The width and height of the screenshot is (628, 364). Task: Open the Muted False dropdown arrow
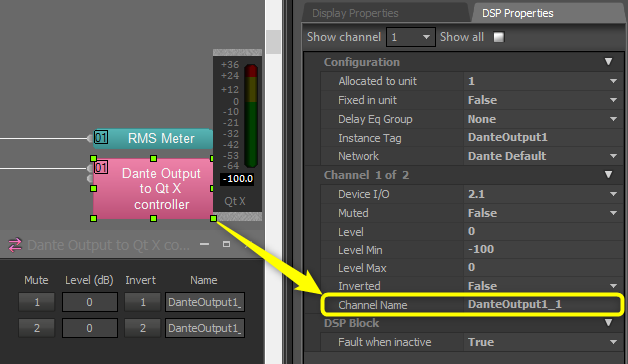(613, 213)
